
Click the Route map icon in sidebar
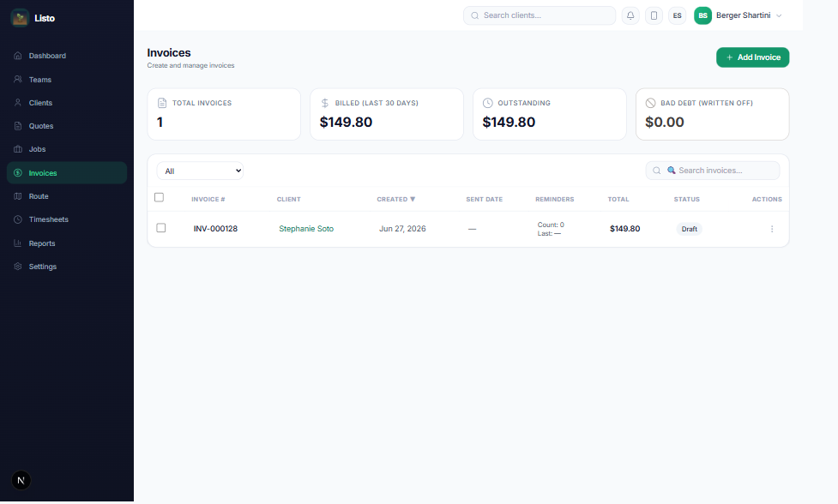18,196
